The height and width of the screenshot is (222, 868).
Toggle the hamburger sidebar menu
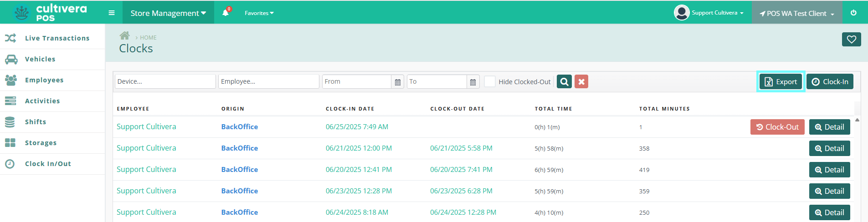point(112,13)
